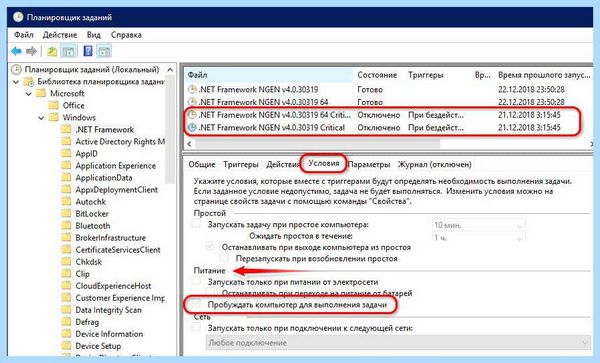
Task: Click the clock icon of NGEN v4.0.30319 64 task
Action: click(x=192, y=102)
